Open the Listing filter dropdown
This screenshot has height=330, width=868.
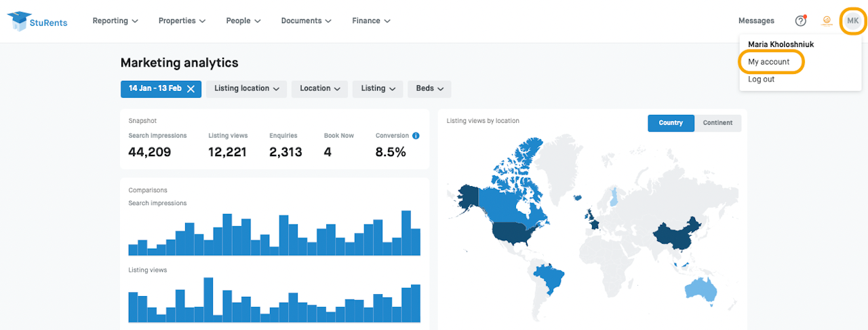pos(378,89)
